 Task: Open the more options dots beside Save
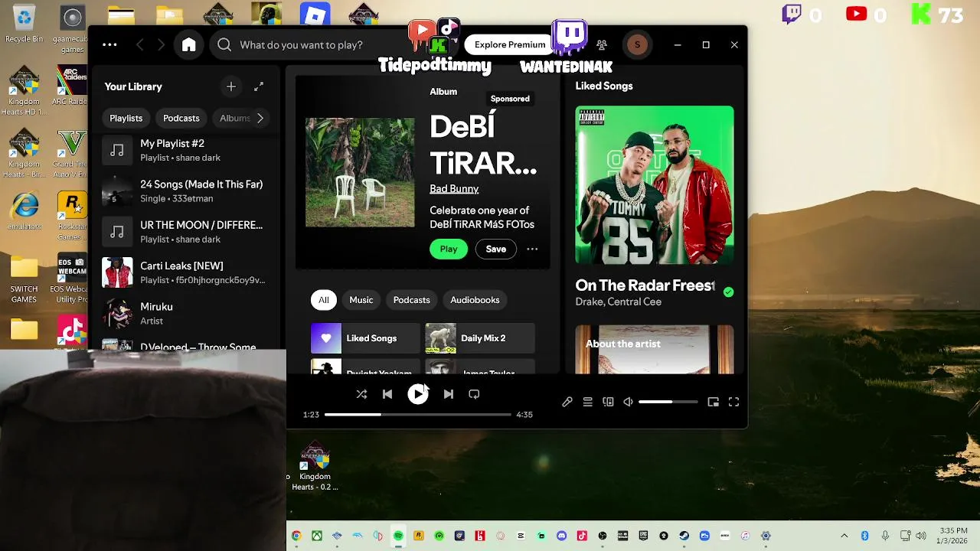point(532,249)
